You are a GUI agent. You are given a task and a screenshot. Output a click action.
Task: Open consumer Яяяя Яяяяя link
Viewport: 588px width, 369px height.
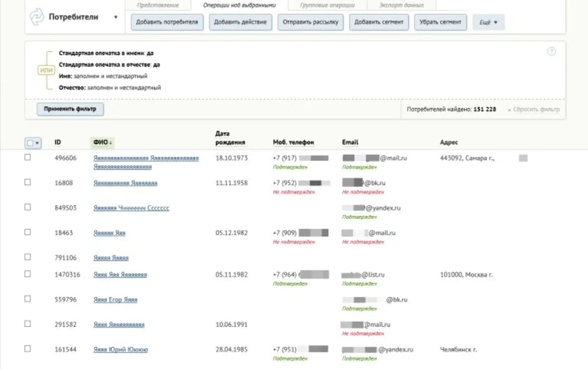pyautogui.click(x=111, y=258)
